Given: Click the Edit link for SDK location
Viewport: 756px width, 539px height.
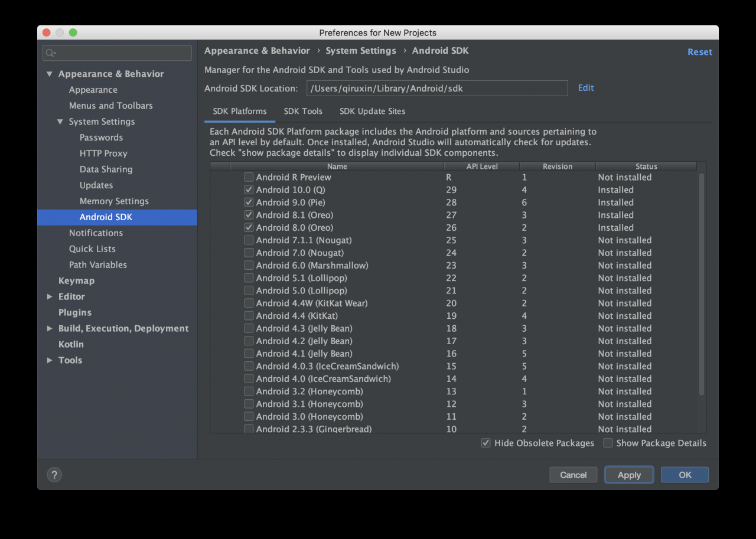Looking at the screenshot, I should (x=586, y=88).
